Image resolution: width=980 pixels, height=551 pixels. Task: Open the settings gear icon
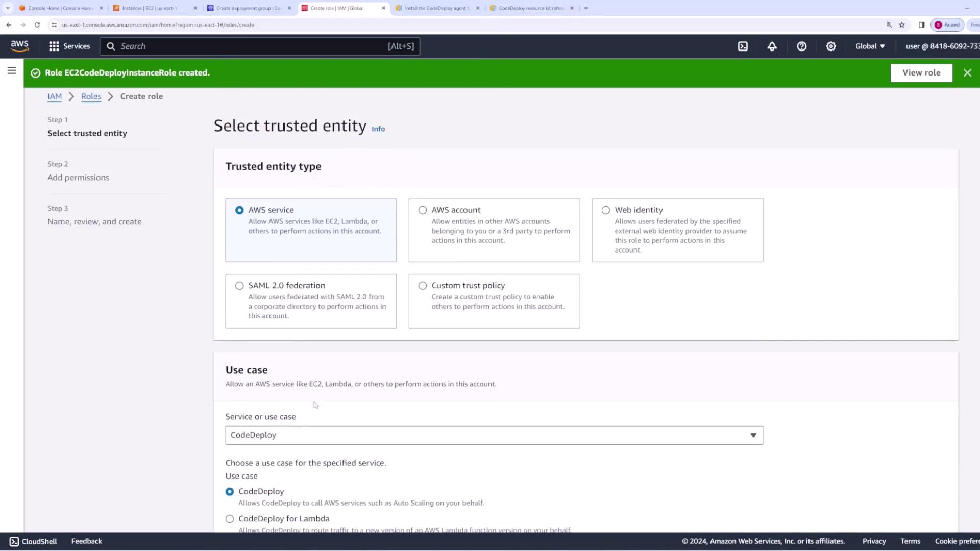[831, 46]
